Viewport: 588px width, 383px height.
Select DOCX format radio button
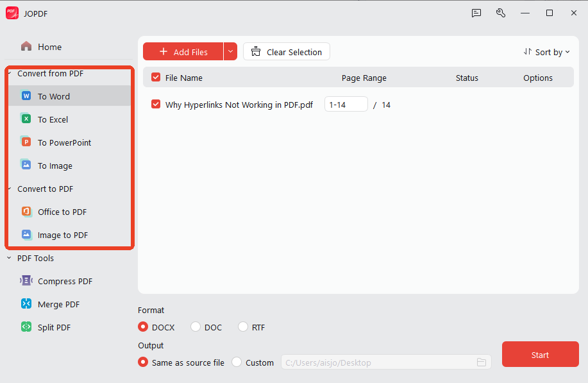tap(143, 327)
